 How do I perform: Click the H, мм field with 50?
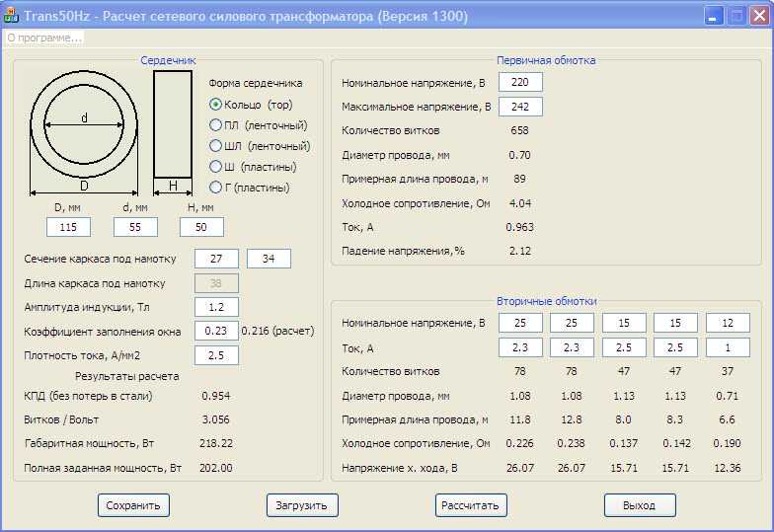pos(201,227)
